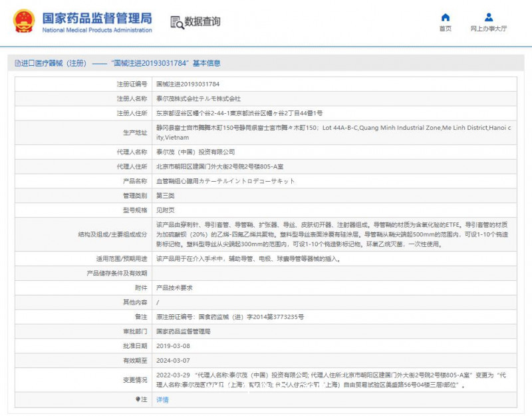
Task: Click the 网上办事大厅 person icon
Action: 489,17
